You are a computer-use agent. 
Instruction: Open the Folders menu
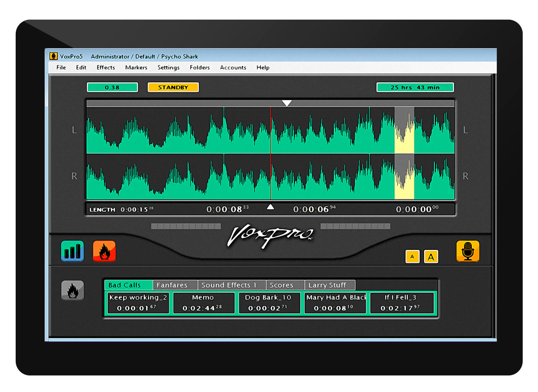pos(200,67)
